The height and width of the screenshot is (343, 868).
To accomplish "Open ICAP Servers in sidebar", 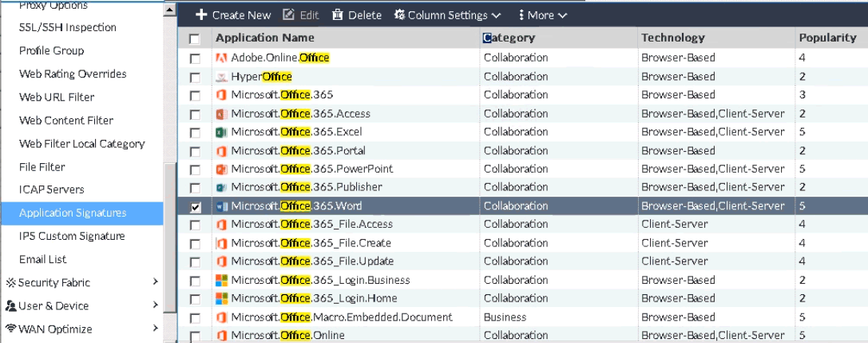I will 51,189.
